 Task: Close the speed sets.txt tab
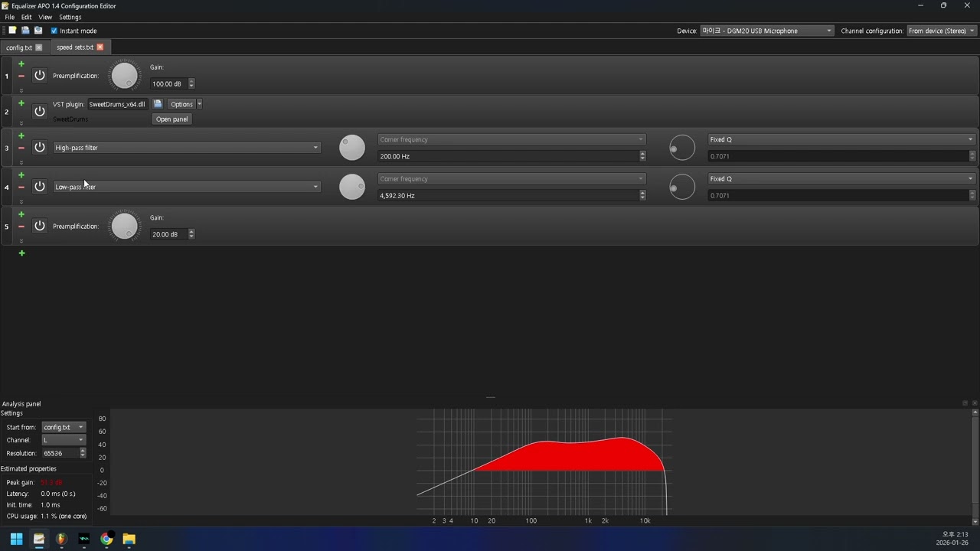click(x=100, y=47)
